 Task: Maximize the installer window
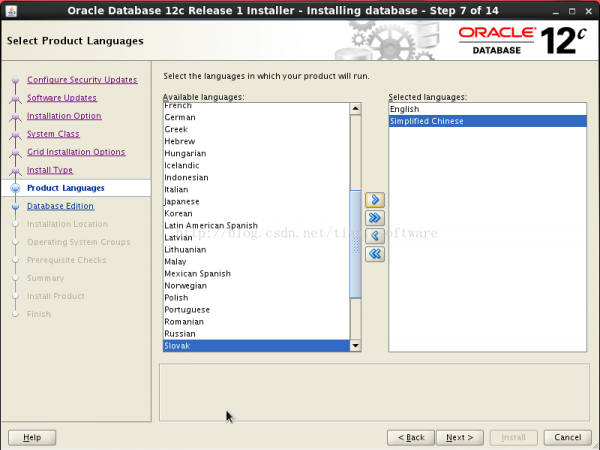click(572, 11)
